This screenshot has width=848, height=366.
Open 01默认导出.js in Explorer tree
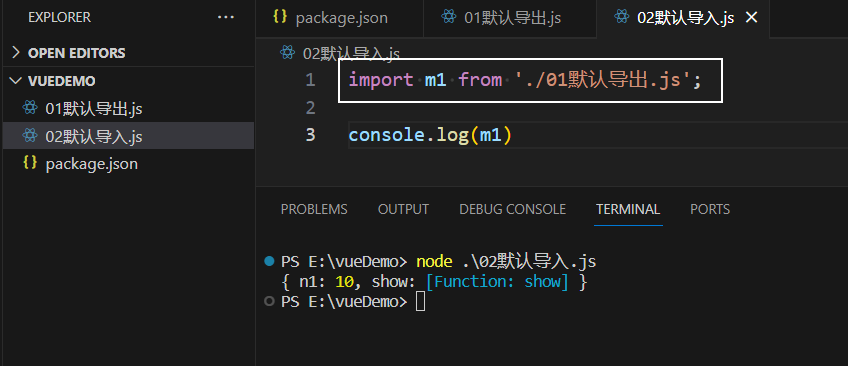click(128, 109)
